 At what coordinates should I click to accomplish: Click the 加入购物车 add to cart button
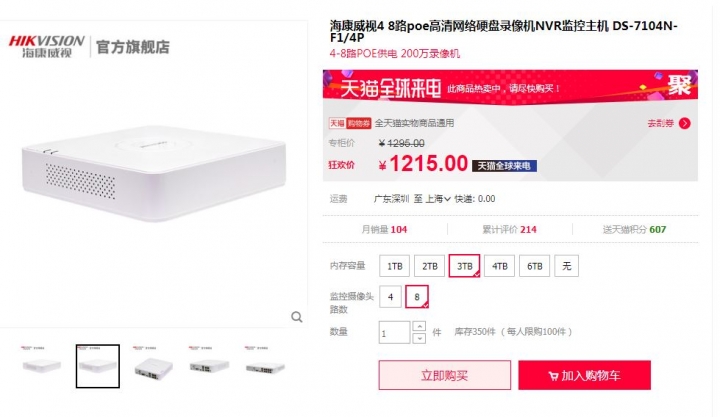(x=585, y=375)
